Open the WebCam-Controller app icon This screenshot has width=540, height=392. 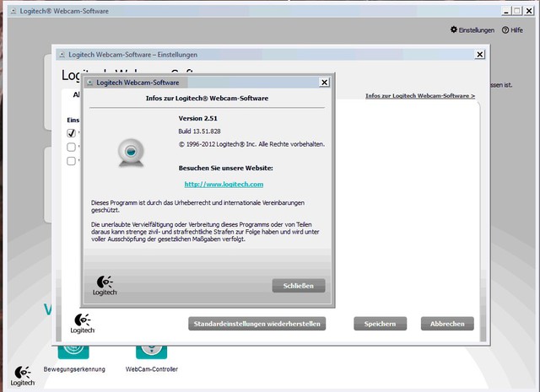click(152, 352)
